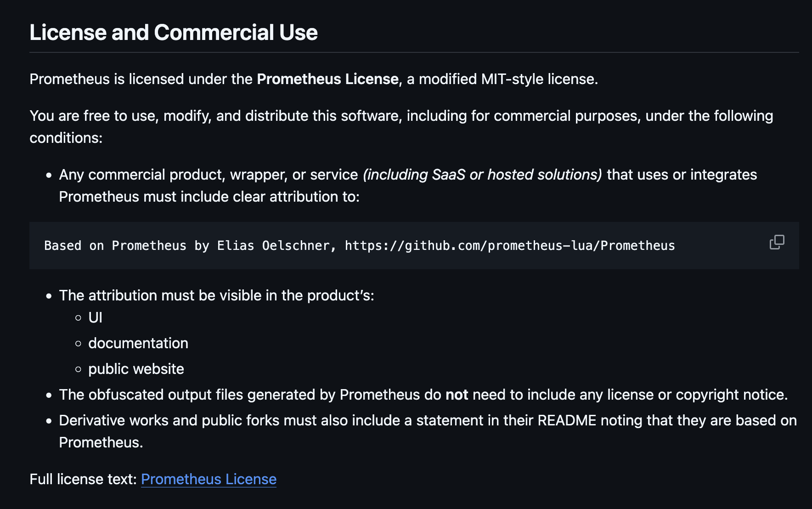Click the word README in derivative works bullet
812x509 pixels.
[567, 420]
